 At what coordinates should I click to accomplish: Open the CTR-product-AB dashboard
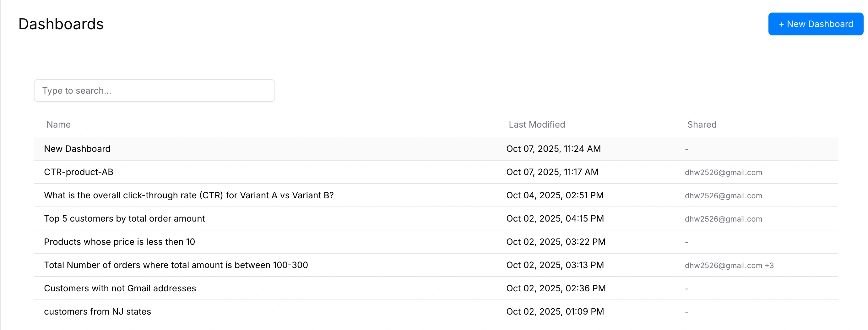coord(79,172)
